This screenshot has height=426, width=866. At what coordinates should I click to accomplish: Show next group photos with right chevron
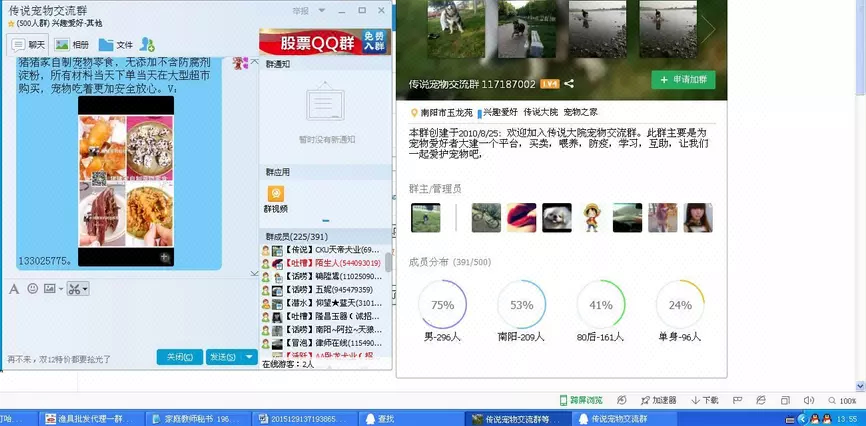point(708,29)
